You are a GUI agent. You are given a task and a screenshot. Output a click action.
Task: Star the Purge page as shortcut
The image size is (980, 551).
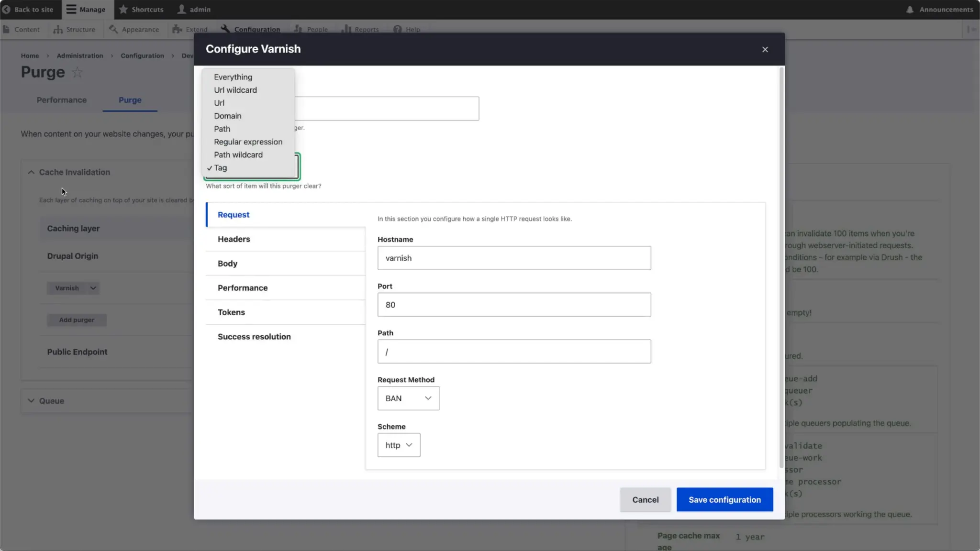(77, 73)
